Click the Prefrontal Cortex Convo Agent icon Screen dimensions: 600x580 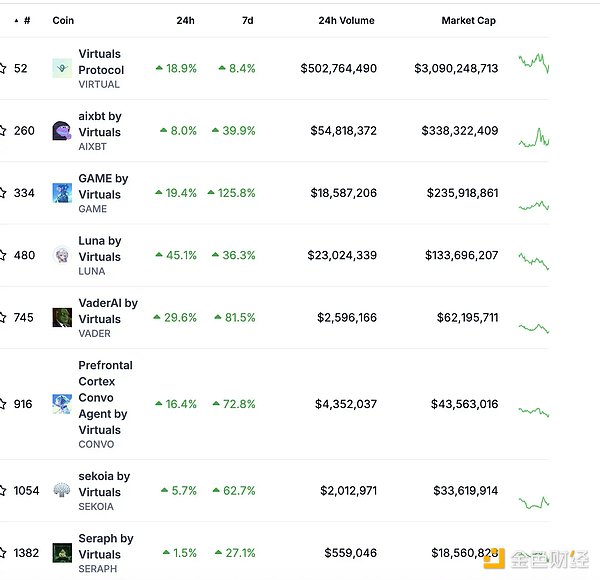61,404
